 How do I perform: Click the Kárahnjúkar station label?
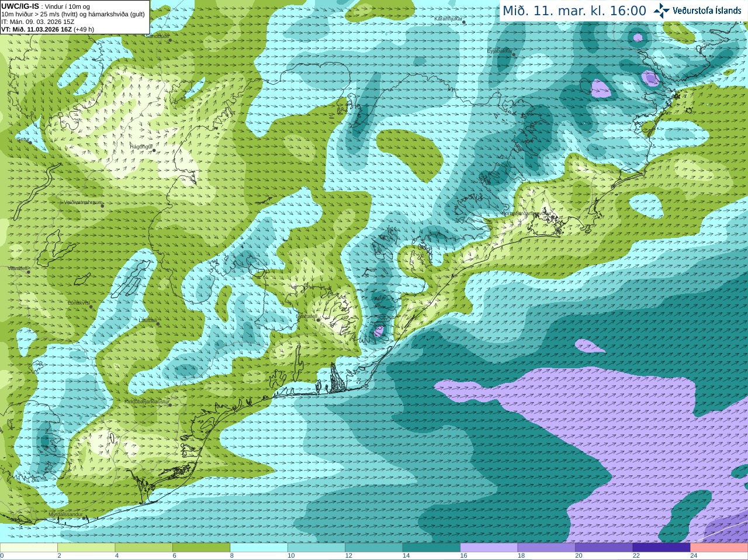[x=448, y=19]
